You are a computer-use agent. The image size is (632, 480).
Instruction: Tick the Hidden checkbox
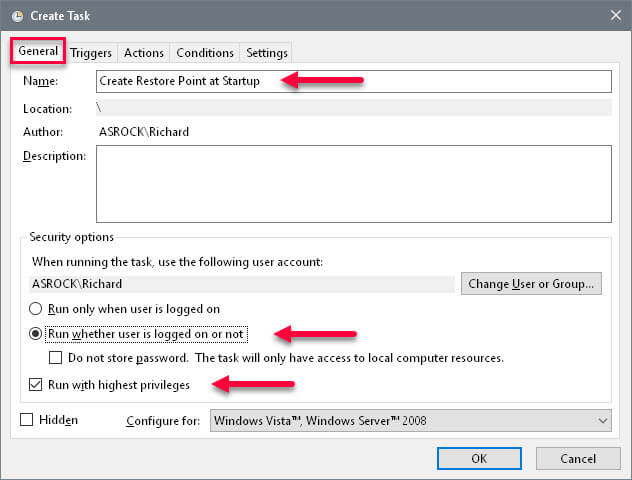pyautogui.click(x=27, y=420)
